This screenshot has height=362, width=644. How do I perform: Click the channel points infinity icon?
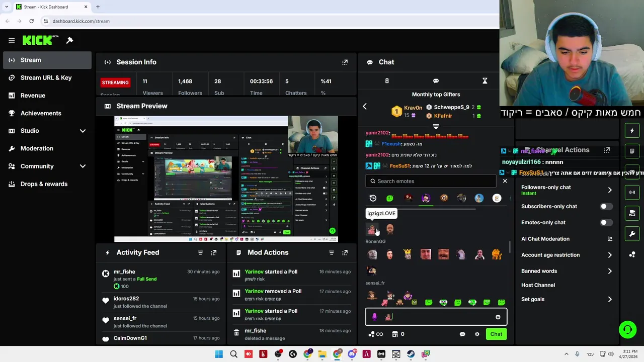[x=376, y=334]
